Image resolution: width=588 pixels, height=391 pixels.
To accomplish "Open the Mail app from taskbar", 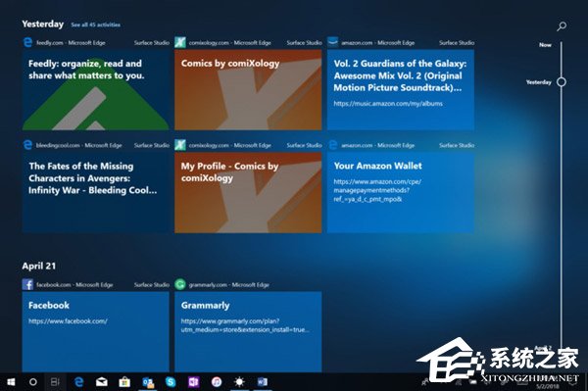I will tap(102, 382).
